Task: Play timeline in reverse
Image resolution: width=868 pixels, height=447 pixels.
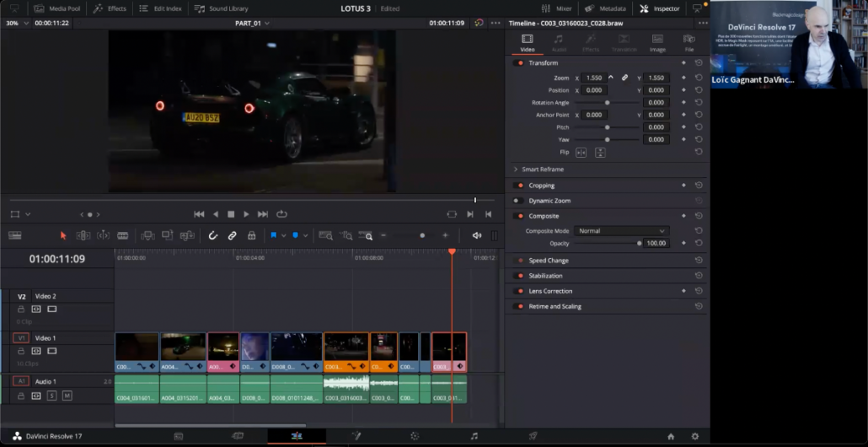Action: (216, 214)
